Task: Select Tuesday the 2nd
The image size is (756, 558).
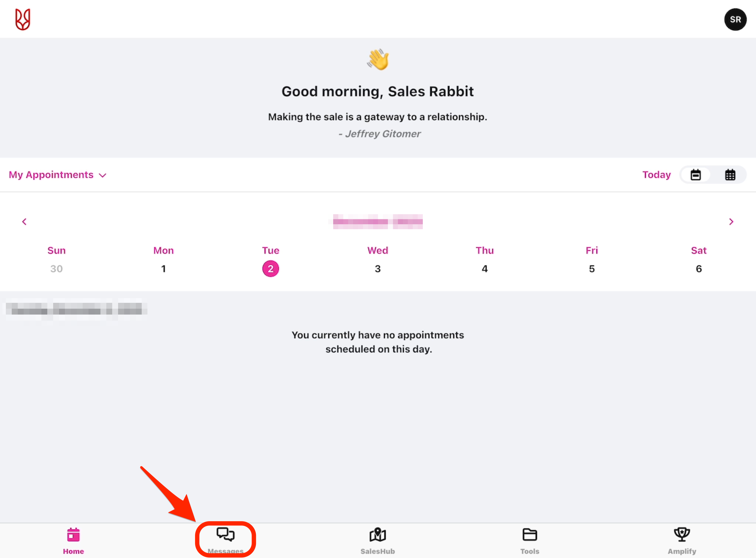Action: coord(270,269)
